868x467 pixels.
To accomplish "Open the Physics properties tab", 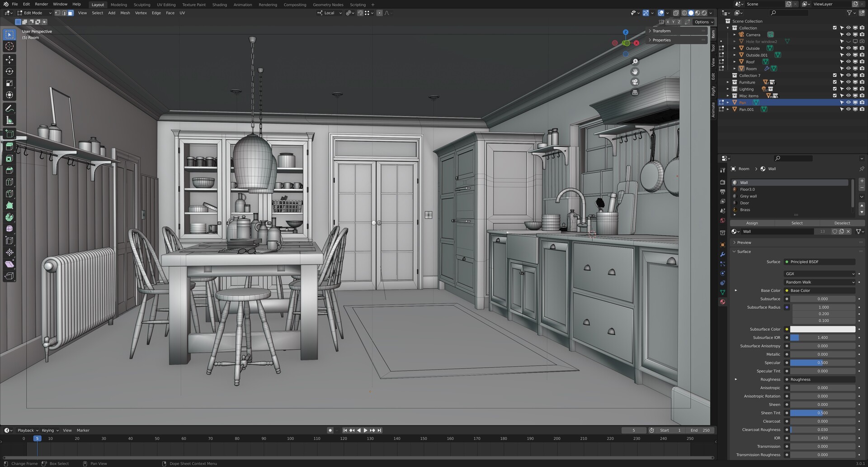I will [x=722, y=273].
